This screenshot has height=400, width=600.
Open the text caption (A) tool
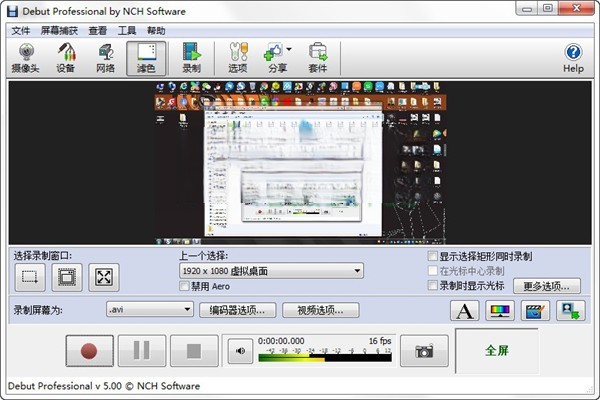(x=465, y=310)
